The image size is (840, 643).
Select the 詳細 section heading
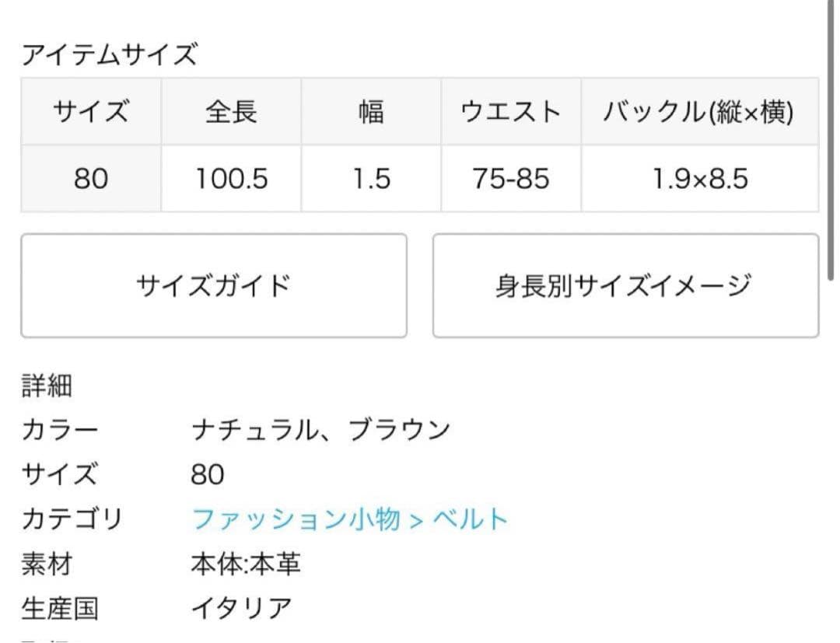[x=47, y=386]
